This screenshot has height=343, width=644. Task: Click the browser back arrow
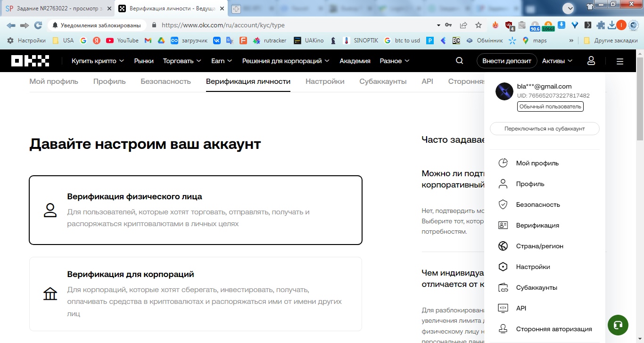(x=11, y=25)
